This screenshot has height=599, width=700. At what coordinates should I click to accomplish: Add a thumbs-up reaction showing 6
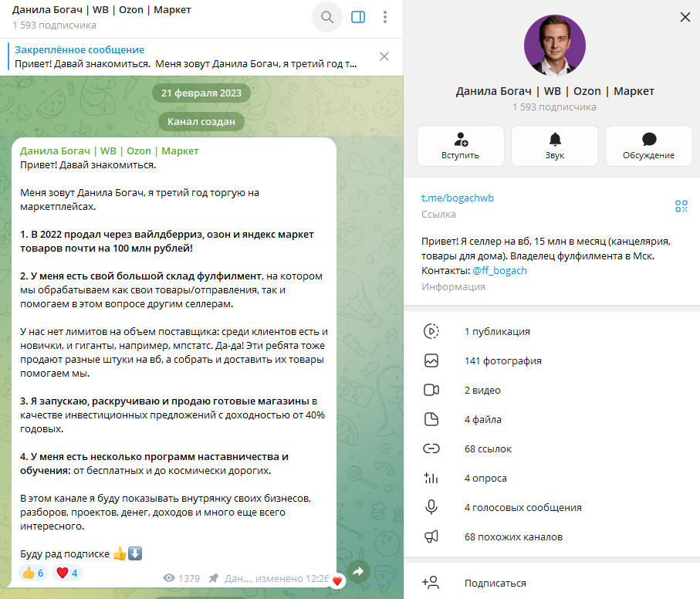32,573
